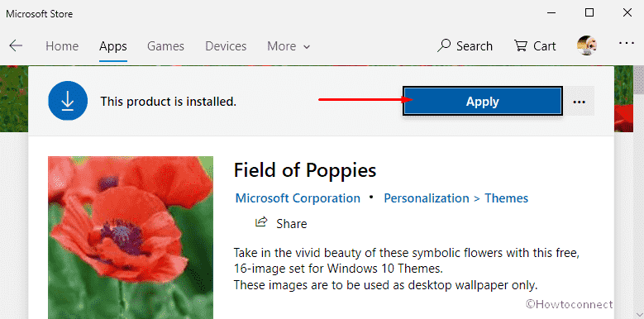644x319 pixels.
Task: Click the blue download circle icon
Action: pyautogui.click(x=68, y=101)
